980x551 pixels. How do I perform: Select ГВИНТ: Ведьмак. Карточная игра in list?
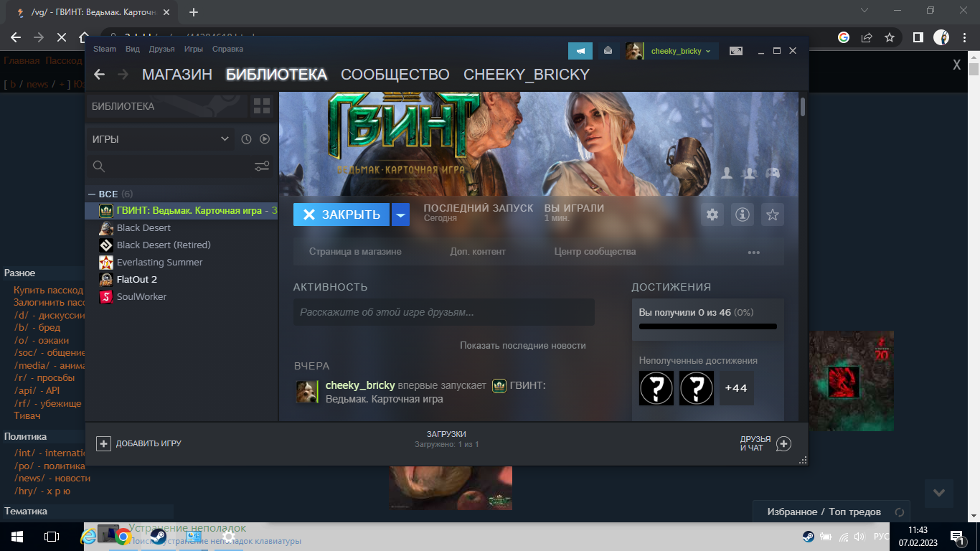point(181,211)
